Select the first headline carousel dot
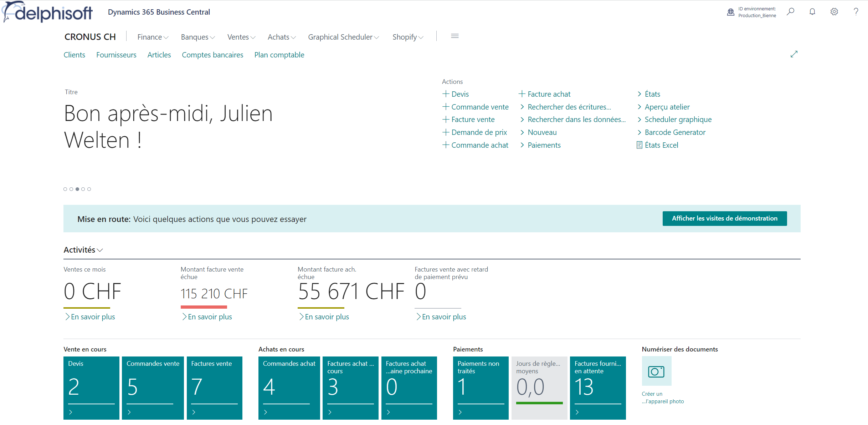 tap(65, 189)
